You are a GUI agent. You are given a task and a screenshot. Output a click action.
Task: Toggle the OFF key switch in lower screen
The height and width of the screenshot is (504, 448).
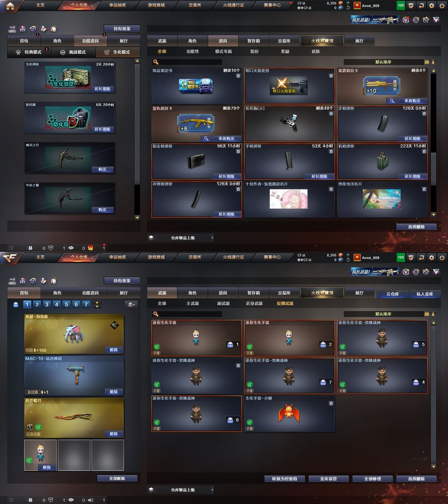coord(12,281)
